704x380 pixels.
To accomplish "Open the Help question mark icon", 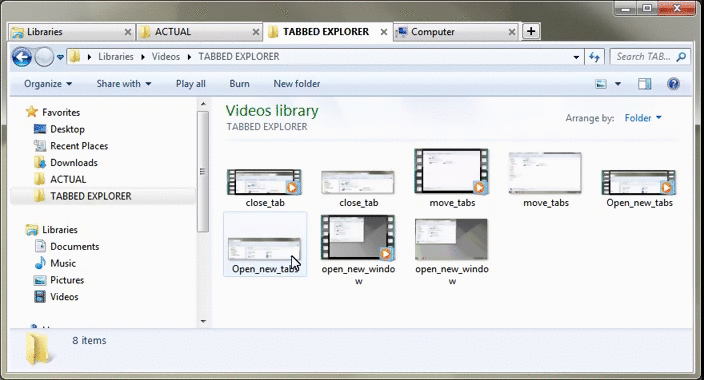I will click(673, 84).
